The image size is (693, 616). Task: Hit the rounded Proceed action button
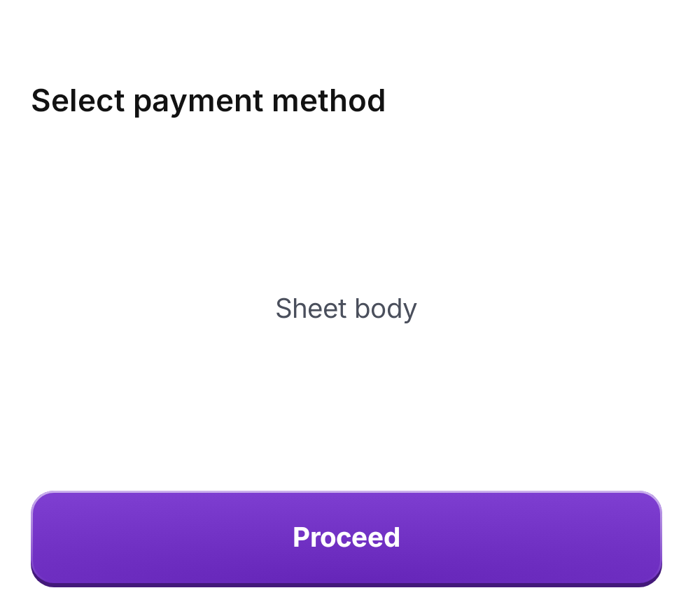[346, 539]
